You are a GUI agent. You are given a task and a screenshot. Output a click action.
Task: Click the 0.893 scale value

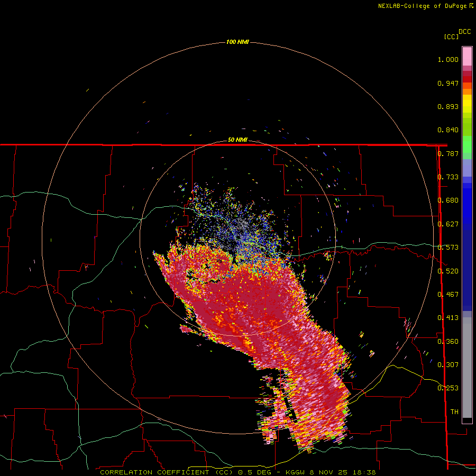pyautogui.click(x=448, y=106)
